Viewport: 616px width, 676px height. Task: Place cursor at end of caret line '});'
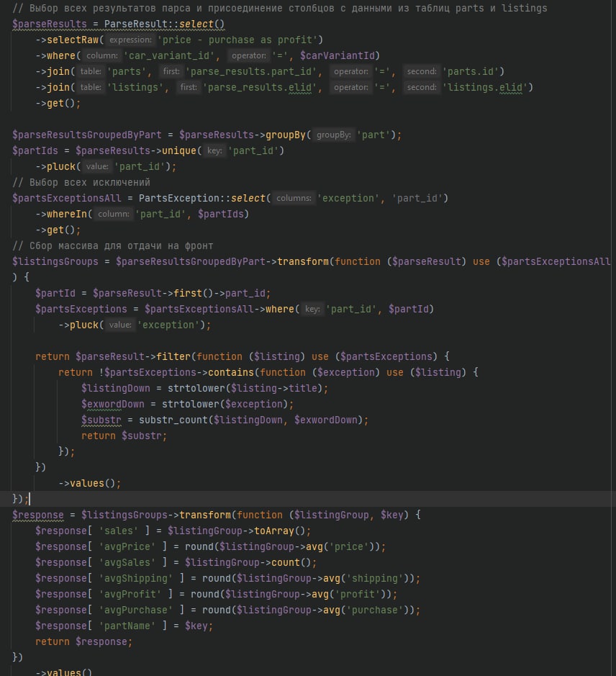click(x=30, y=499)
